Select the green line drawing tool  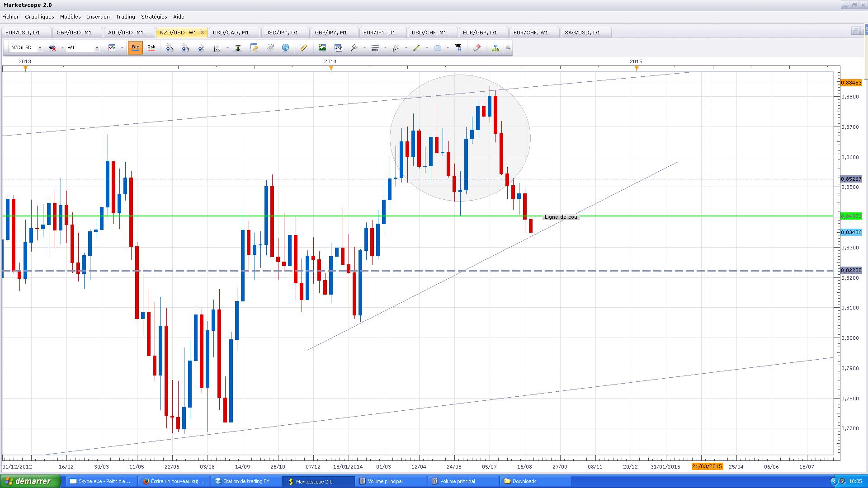(x=416, y=47)
